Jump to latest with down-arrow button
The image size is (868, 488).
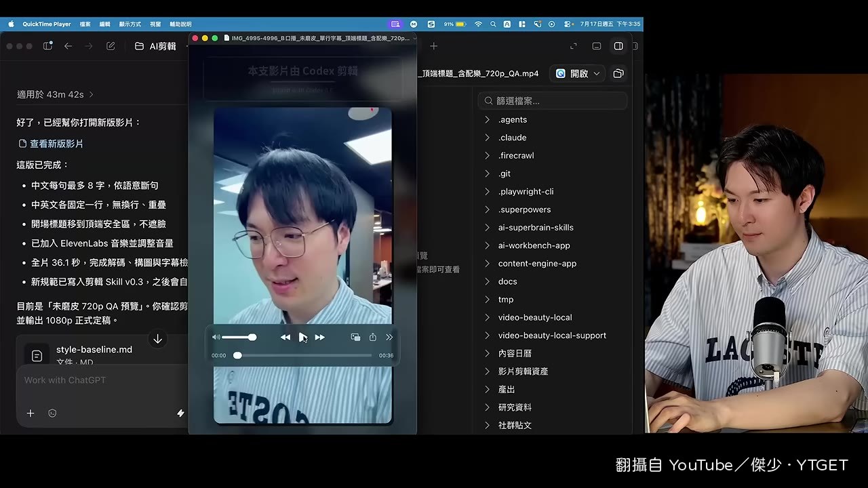[x=157, y=339]
